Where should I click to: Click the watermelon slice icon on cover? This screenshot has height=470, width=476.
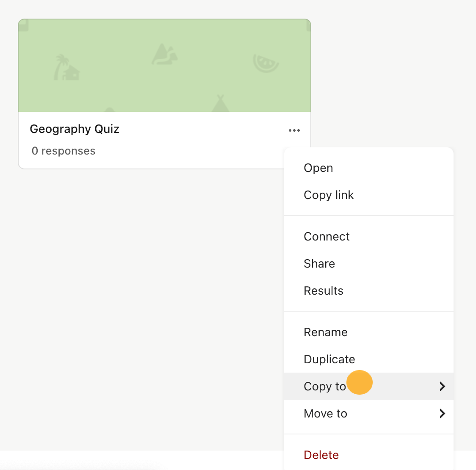[266, 63]
